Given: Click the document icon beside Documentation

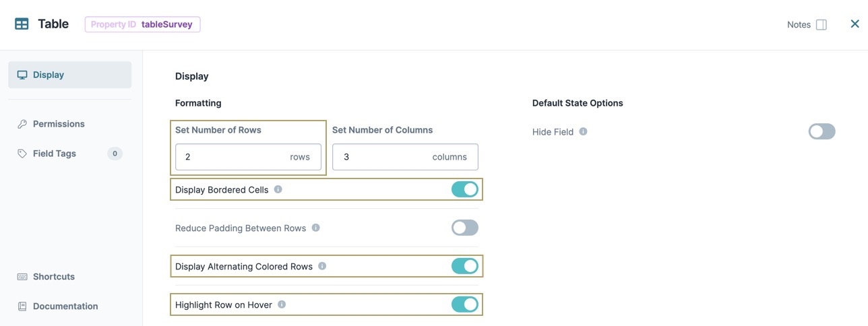Looking at the screenshot, I should pyautogui.click(x=22, y=306).
